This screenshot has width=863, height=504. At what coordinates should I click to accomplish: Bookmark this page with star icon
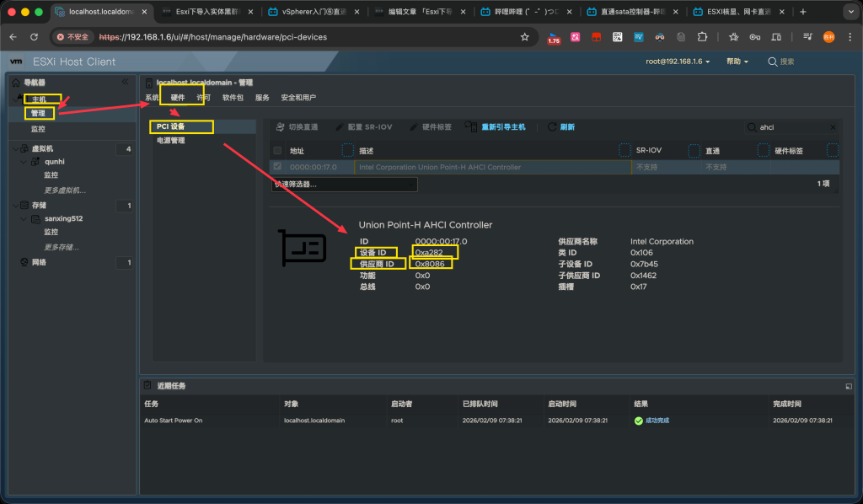[x=525, y=37]
